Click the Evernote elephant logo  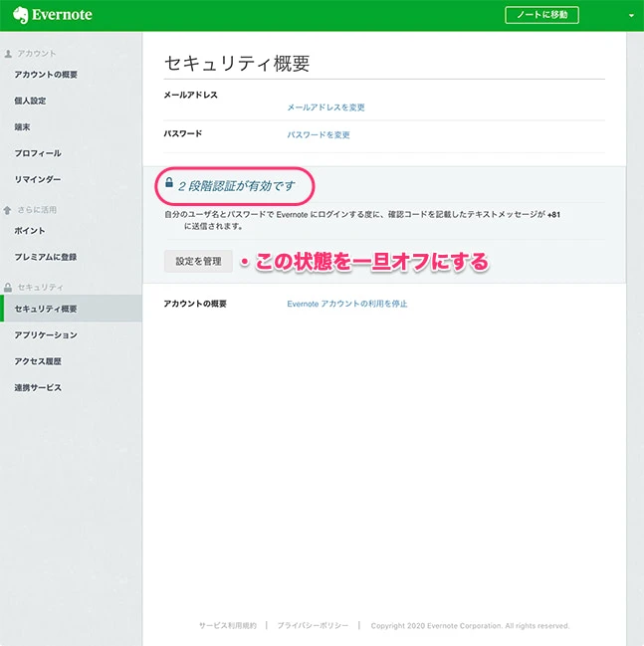20,16
